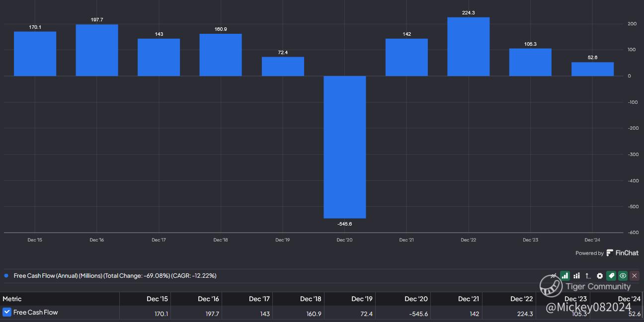
Task: Hide series using the eye icon
Action: [623, 276]
